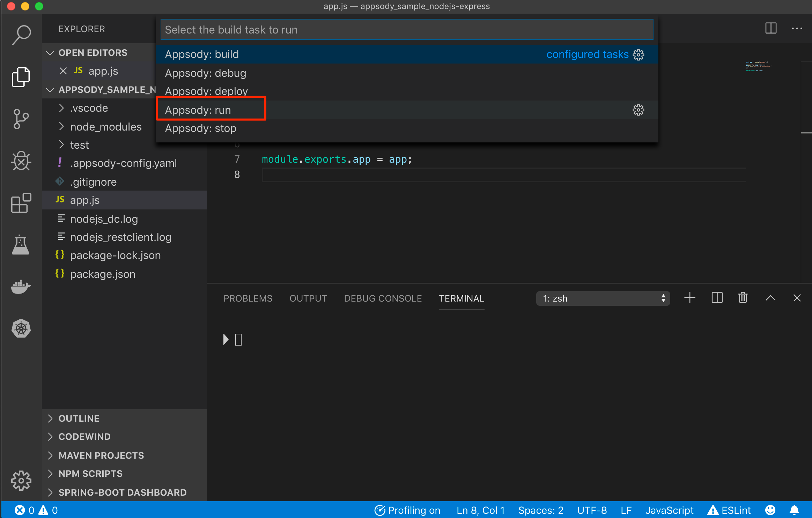812x518 pixels.
Task: Split the terminal panel
Action: [x=717, y=298]
